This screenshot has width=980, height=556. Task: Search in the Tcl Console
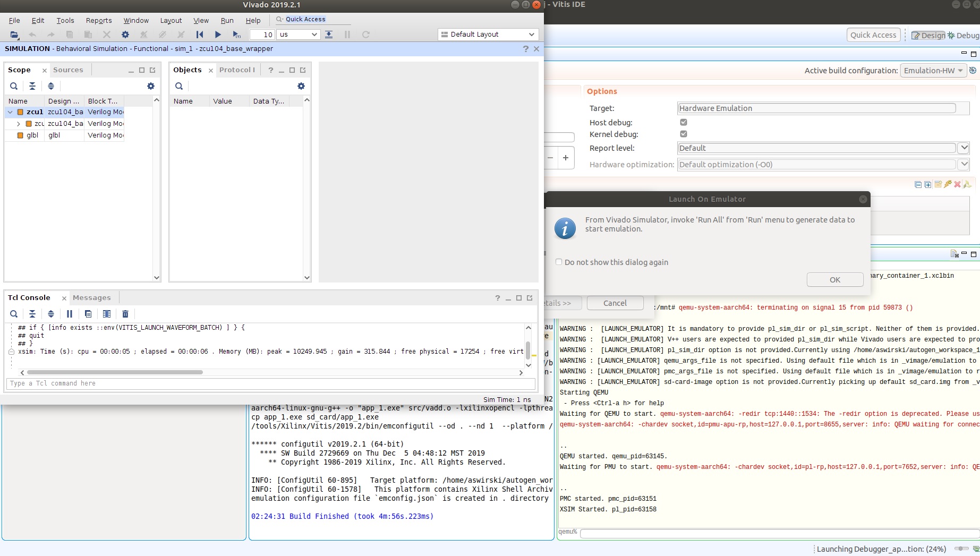coord(14,314)
